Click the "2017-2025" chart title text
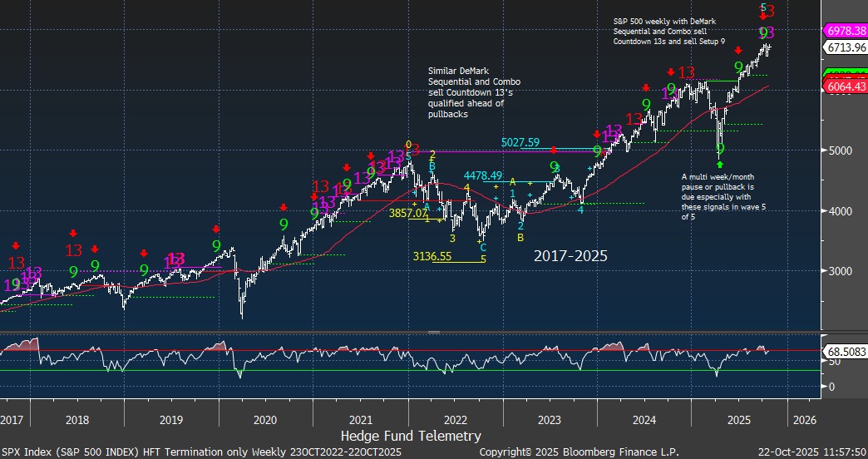The width and height of the screenshot is (868, 459). pos(570,256)
